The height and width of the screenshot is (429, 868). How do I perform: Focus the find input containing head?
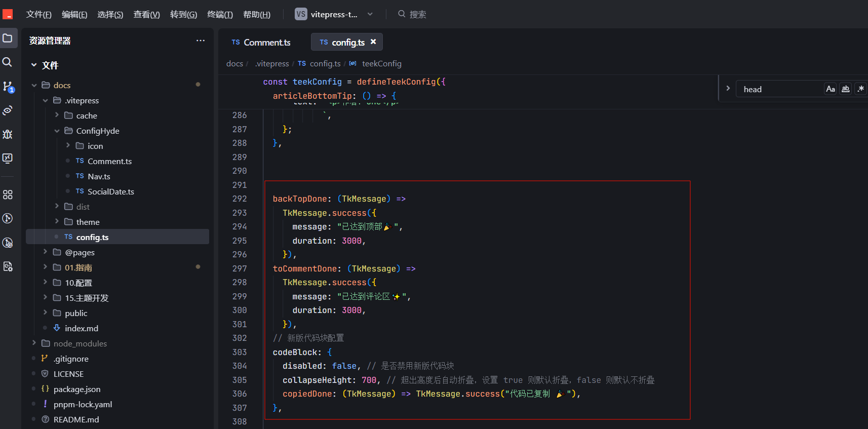point(780,89)
